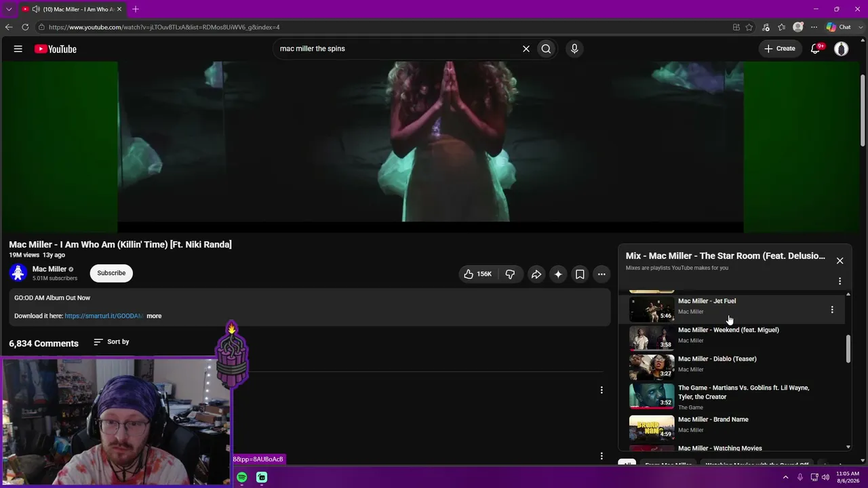Run the search with the magnifier button
868x488 pixels.
tap(546, 49)
